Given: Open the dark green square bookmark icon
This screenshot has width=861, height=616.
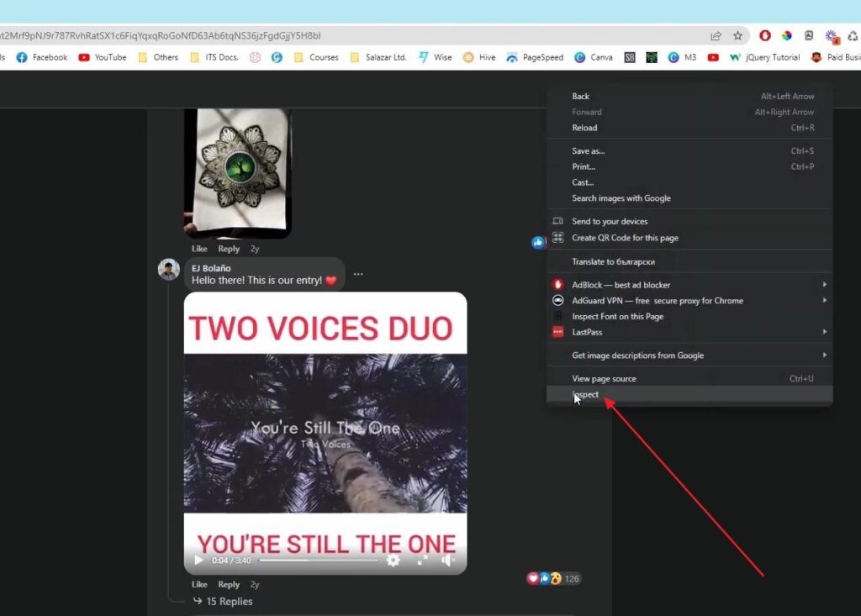Looking at the screenshot, I should (652, 57).
